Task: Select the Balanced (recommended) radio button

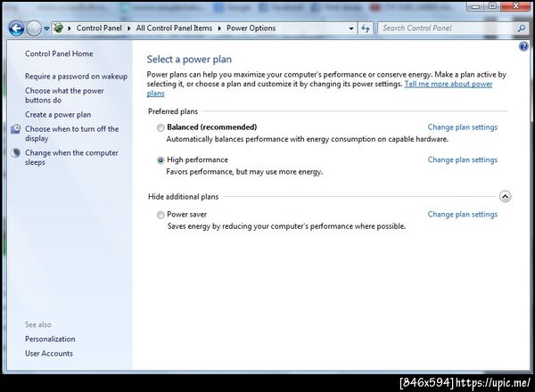Action: tap(160, 127)
